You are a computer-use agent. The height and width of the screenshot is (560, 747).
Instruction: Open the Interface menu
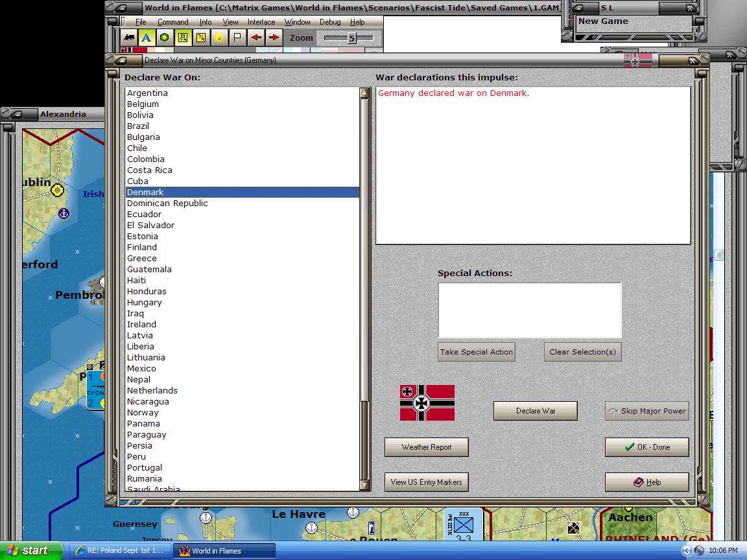pos(261,22)
